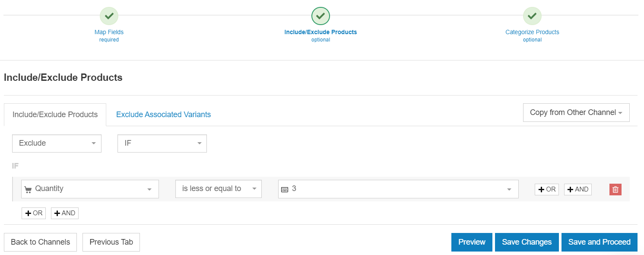Add AND condition in the Quantity row
Screen dimensions: 644x255
tap(577, 189)
